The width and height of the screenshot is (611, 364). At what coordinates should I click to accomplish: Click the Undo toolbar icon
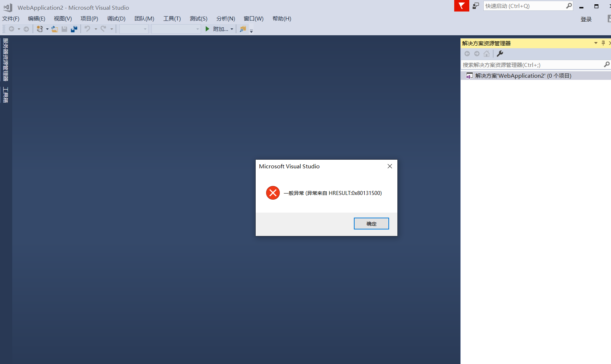87,29
